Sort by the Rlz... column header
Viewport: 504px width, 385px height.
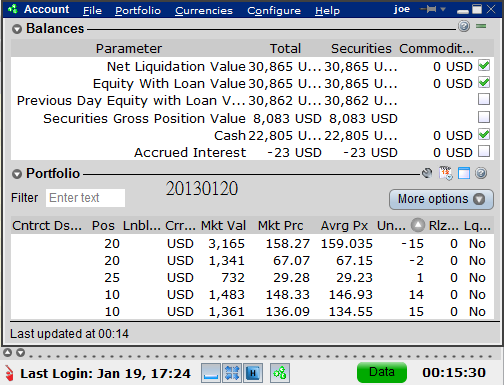point(444,226)
